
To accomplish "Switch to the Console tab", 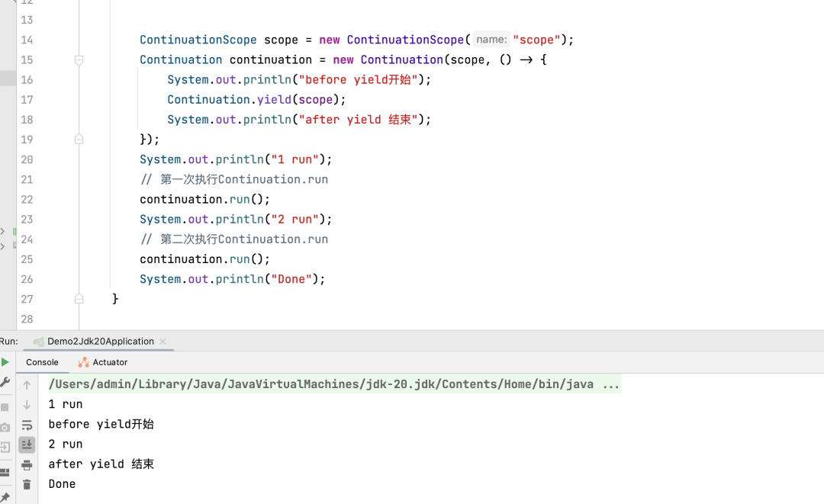I will point(42,362).
